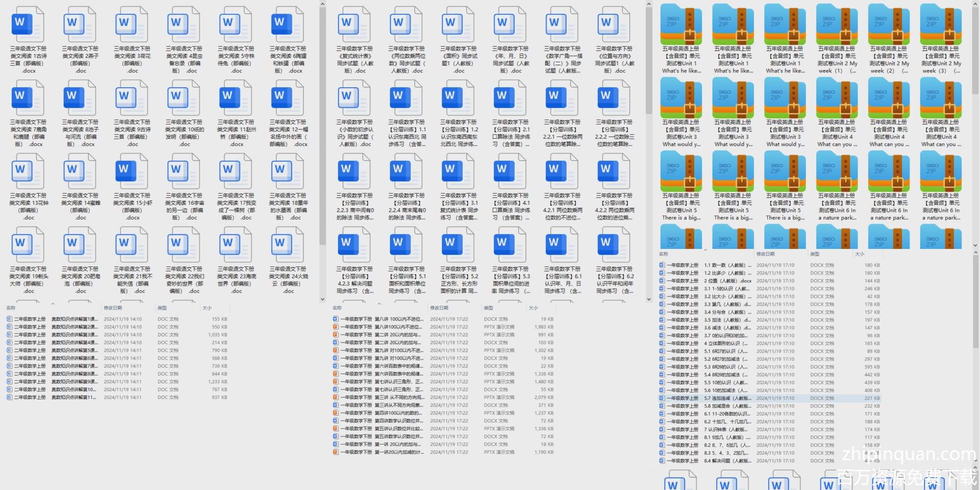Click the 类文阅读 24火烧云 document icon
The image size is (980, 490).
[x=288, y=245]
